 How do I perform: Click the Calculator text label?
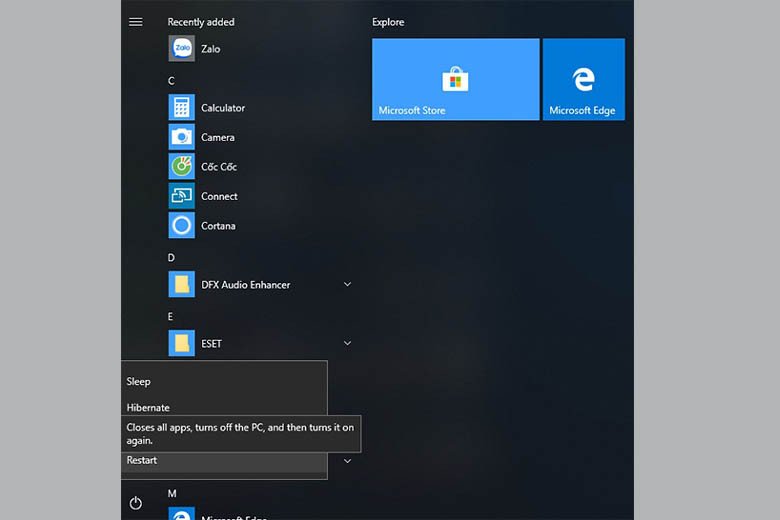pyautogui.click(x=223, y=107)
